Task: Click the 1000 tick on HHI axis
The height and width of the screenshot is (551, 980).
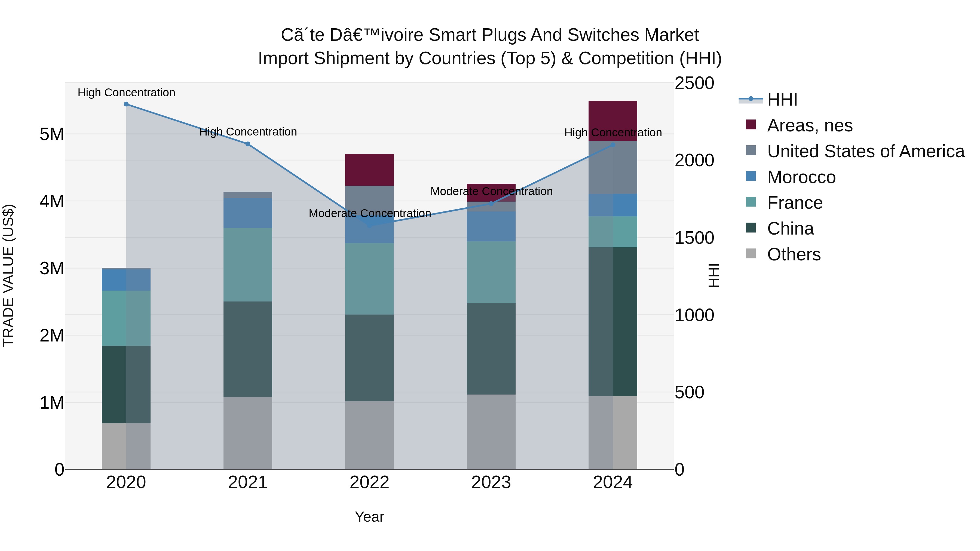Action: tap(695, 315)
